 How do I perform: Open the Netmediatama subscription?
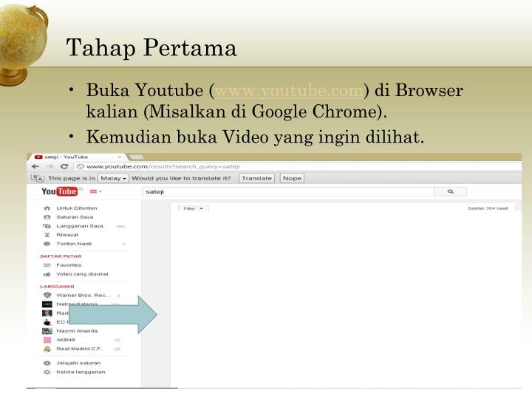coord(77,304)
